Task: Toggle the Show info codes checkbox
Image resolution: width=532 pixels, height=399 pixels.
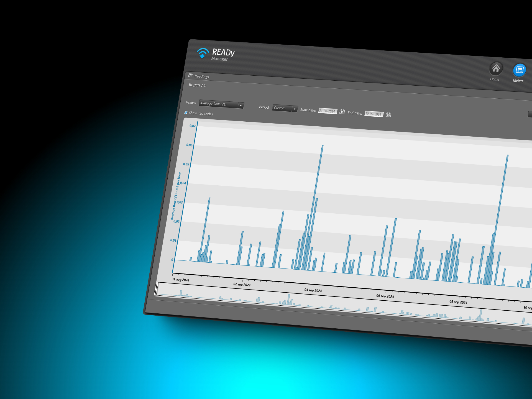Action: pos(186,112)
